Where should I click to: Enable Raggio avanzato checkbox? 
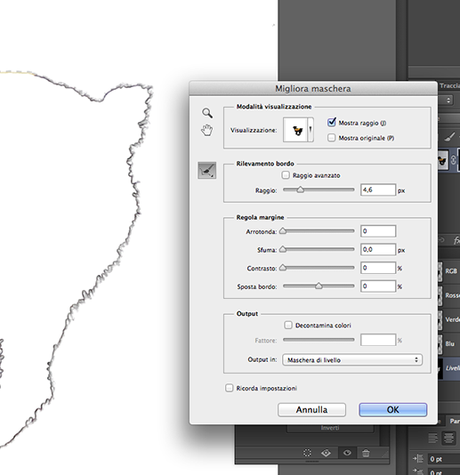coord(286,175)
